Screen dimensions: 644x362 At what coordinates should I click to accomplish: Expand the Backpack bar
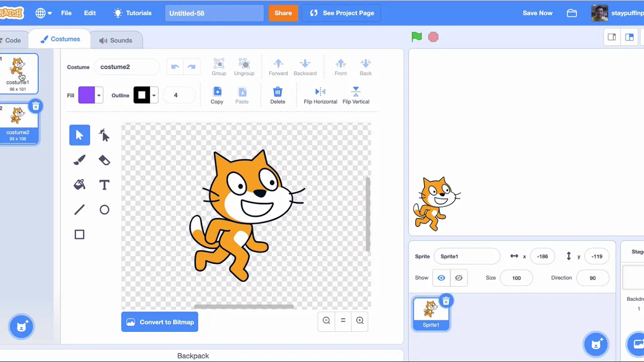coord(193,355)
